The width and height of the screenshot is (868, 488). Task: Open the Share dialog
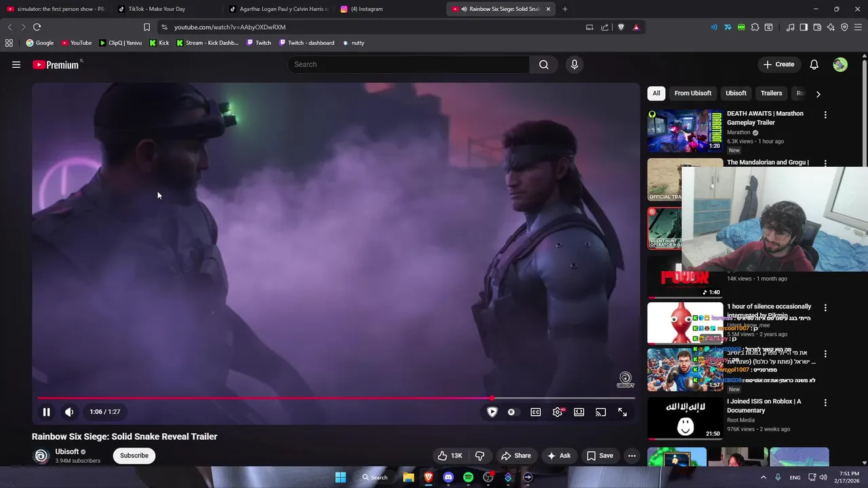coord(516,455)
